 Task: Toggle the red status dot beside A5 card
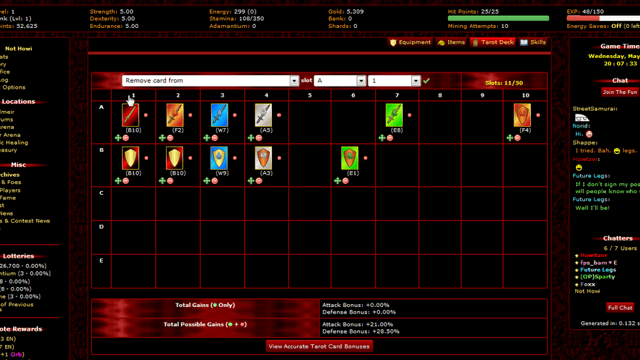pyautogui.click(x=279, y=115)
